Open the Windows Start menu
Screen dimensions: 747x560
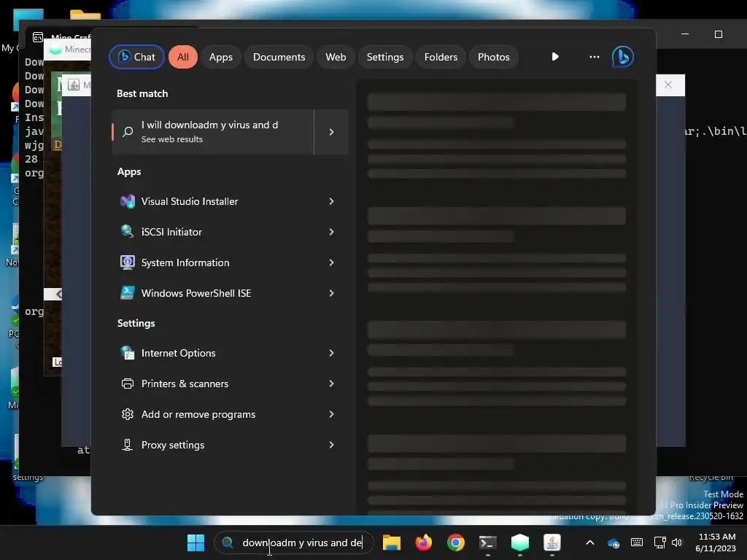click(196, 542)
